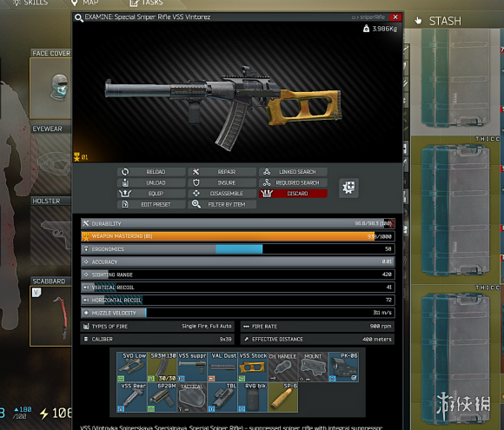The height and width of the screenshot is (430, 504).
Task: Click the TBL tactical device icon
Action: pos(222,397)
